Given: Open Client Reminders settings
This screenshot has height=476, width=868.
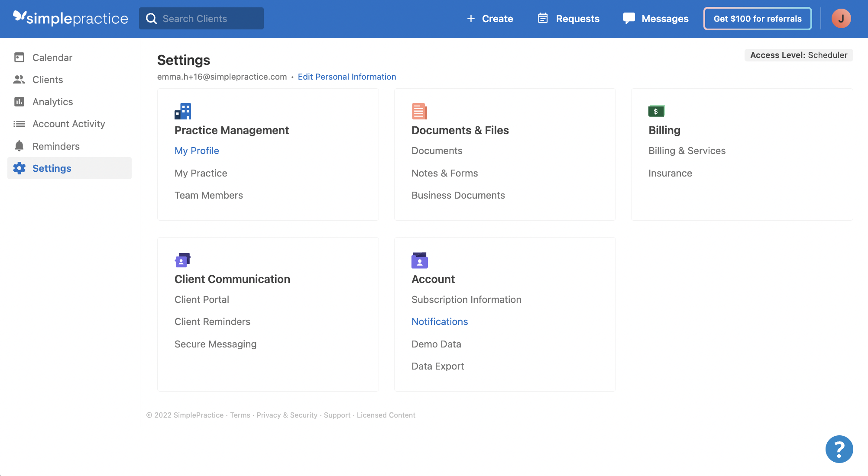Looking at the screenshot, I should 212,322.
